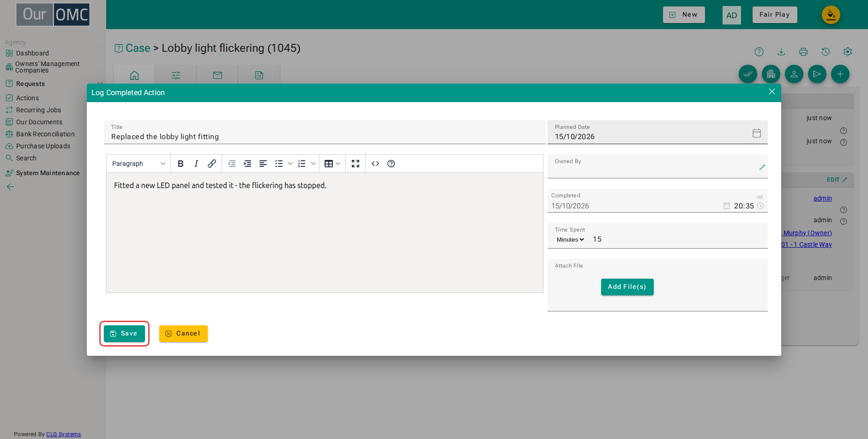Screen dimensions: 868x439
Task: Open the source code view
Action: coord(375,164)
